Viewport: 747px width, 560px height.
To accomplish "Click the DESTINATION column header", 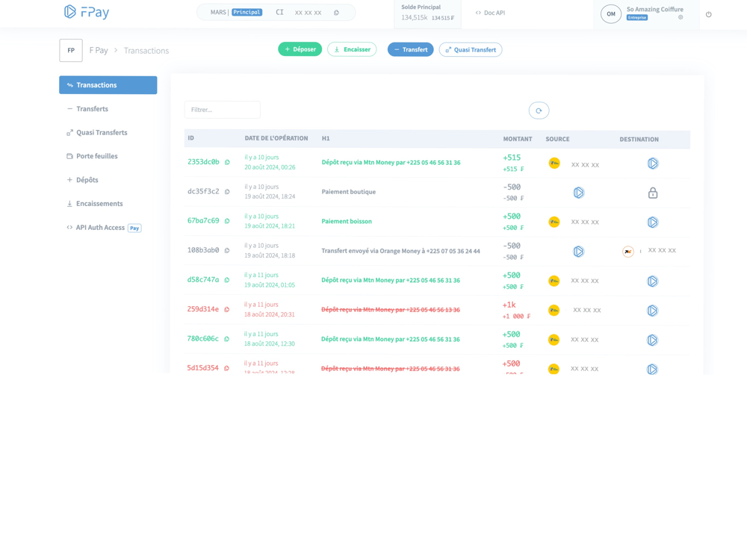I will [x=639, y=140].
